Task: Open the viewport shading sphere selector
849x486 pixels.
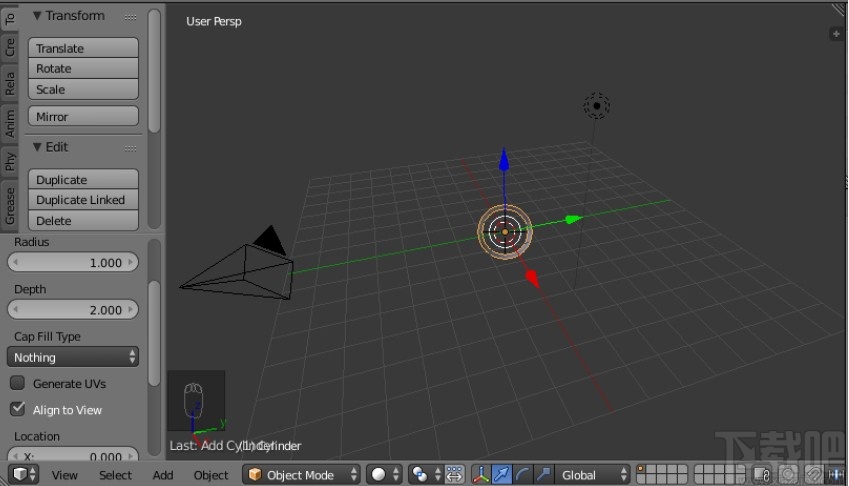Action: click(x=384, y=475)
